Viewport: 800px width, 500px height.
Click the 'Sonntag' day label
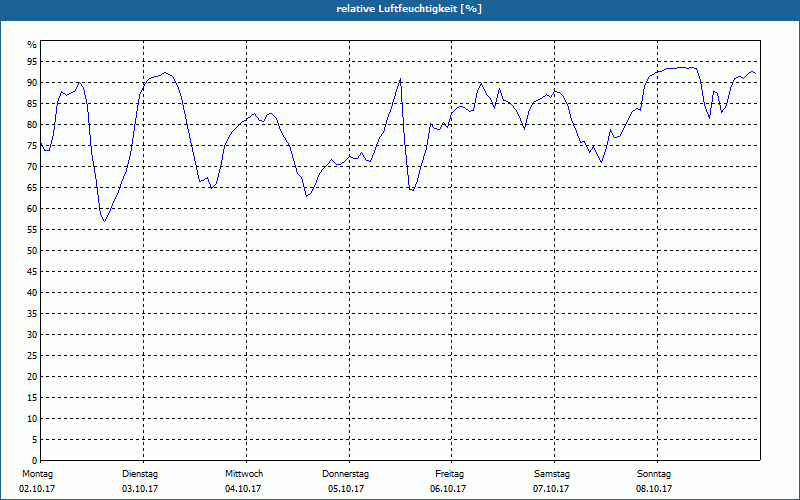(654, 474)
